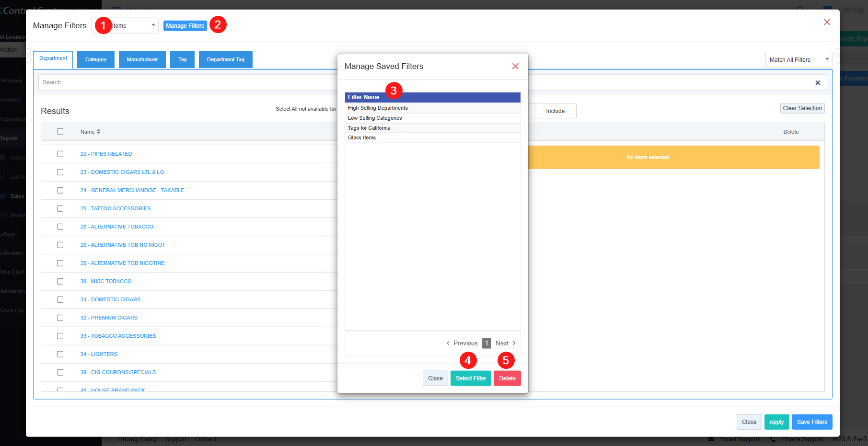The width and height of the screenshot is (868, 446).
Task: Select the High Selling Departments filter row
Action: [378, 108]
